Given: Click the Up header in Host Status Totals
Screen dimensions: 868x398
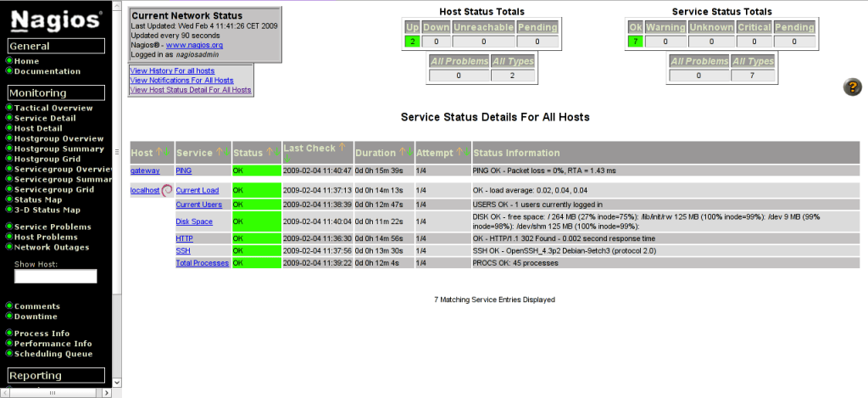Looking at the screenshot, I should (x=413, y=27).
